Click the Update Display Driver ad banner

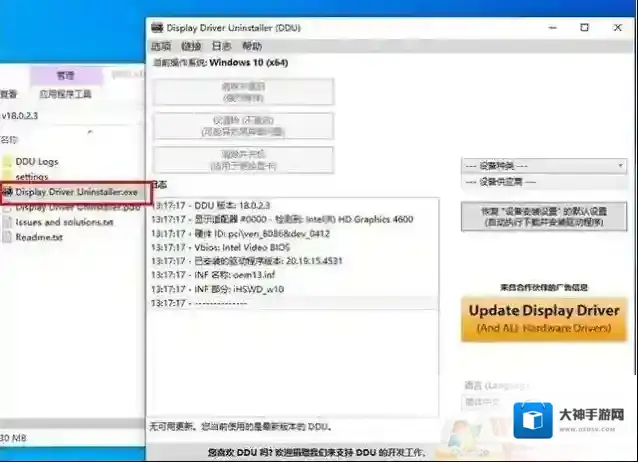point(544,319)
